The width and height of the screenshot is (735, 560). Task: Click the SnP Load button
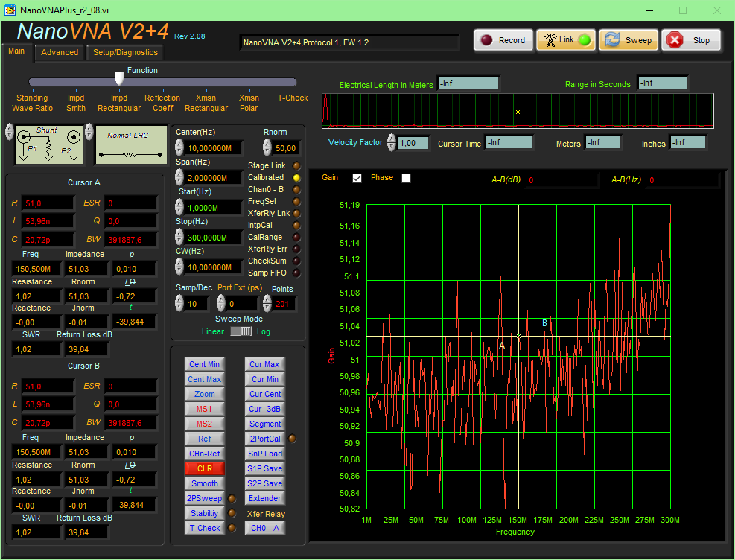(x=265, y=454)
